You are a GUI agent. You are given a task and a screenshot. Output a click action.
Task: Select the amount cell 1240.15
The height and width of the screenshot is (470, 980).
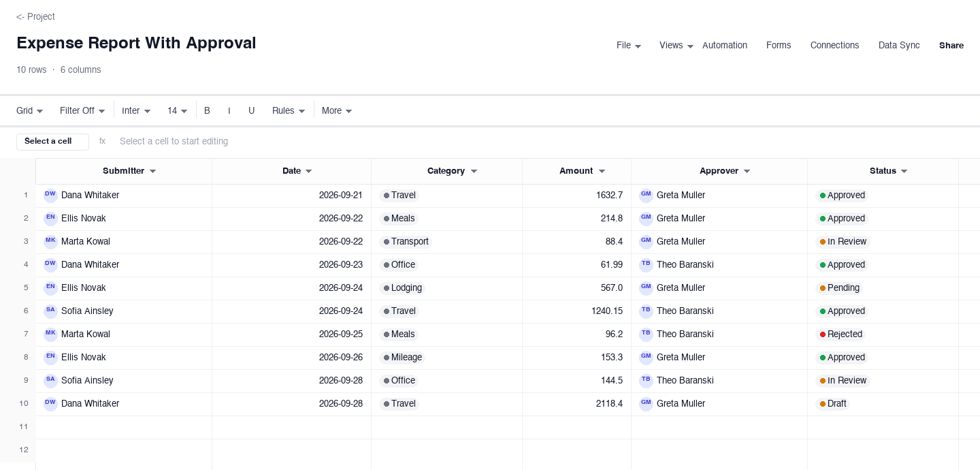(576, 311)
